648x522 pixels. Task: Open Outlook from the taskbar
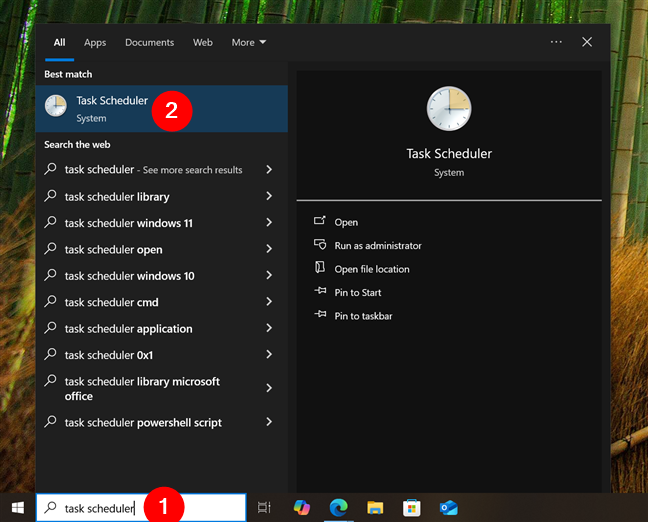coord(448,508)
